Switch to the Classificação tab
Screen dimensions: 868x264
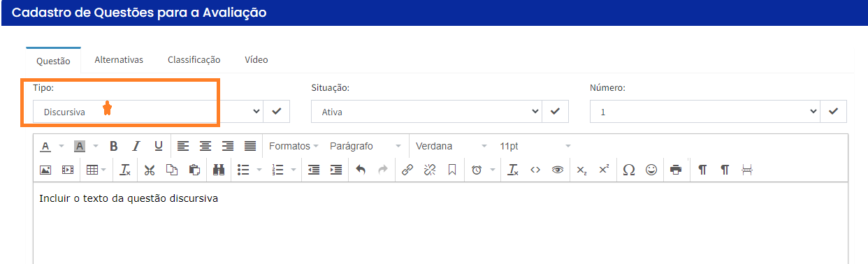click(194, 60)
